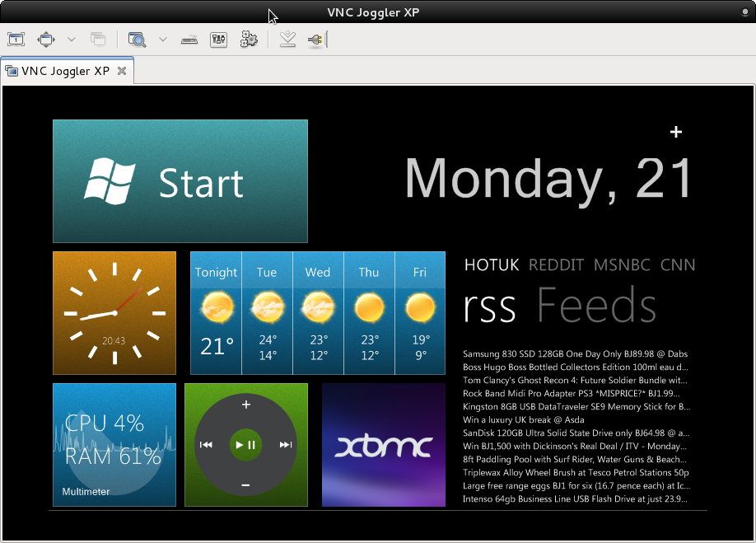Toggle scaled mode with the magnifier icon
This screenshot has width=756, height=543.
(x=137, y=40)
